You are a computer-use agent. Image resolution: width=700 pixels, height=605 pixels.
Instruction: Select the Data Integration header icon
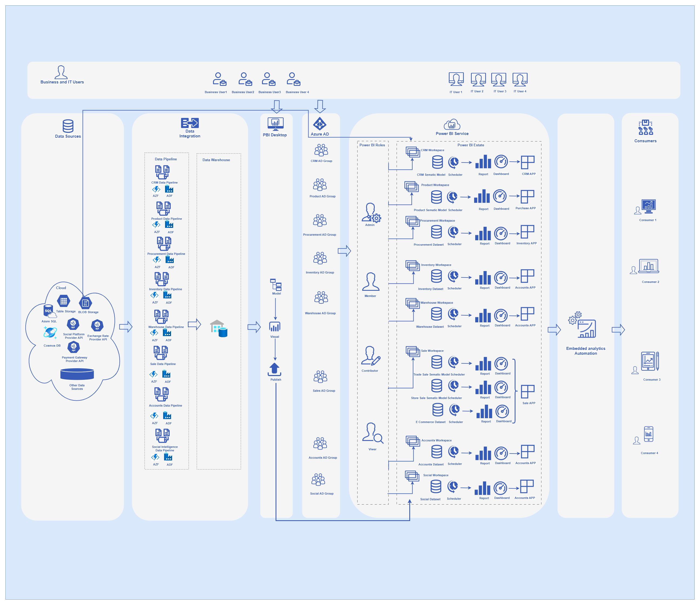point(190,123)
